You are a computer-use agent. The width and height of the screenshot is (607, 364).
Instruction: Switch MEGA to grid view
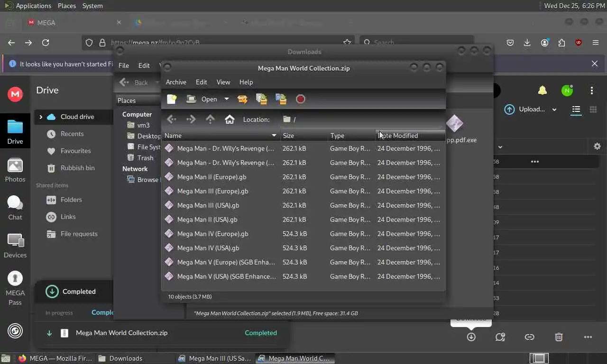pyautogui.click(x=593, y=109)
